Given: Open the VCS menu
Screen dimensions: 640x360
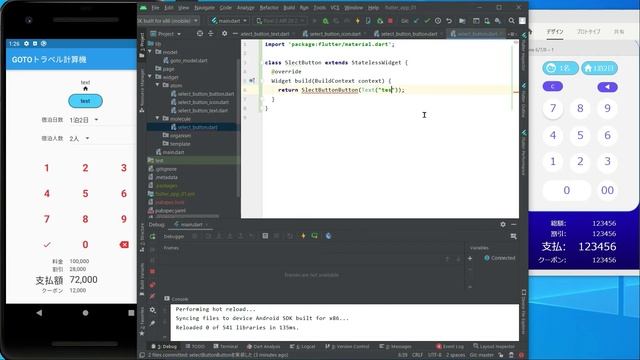Looking at the screenshot, I should coord(335,8).
